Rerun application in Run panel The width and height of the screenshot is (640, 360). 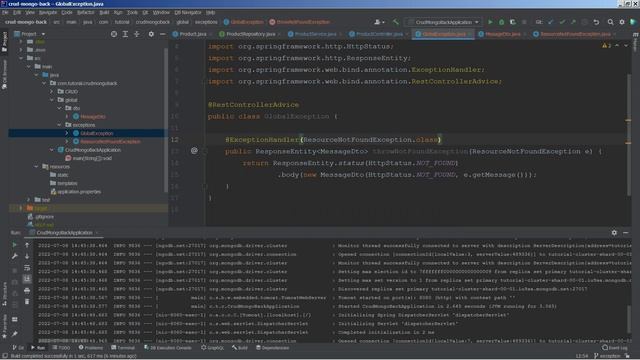pyautogui.click(x=14, y=245)
